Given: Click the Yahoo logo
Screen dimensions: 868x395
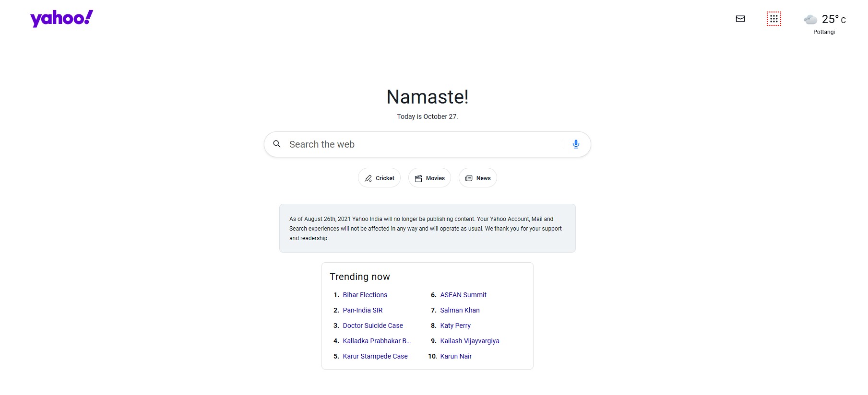Looking at the screenshot, I should [x=61, y=19].
